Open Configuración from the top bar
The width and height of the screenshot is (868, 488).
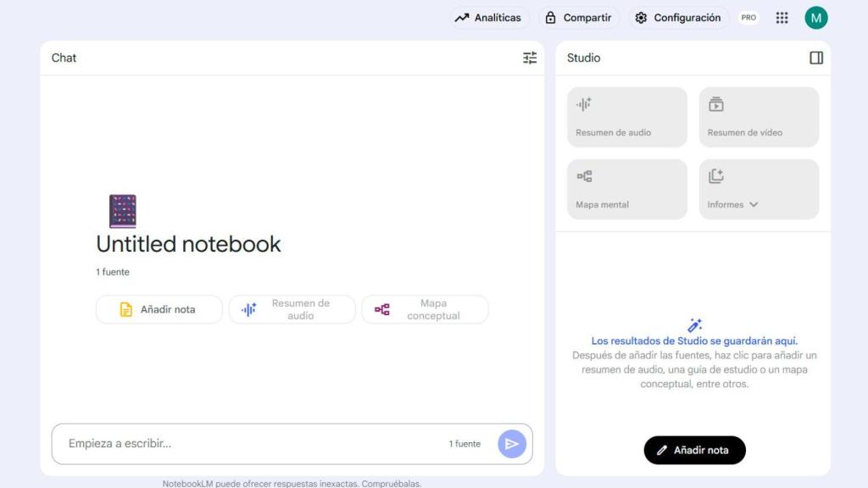(x=678, y=16)
